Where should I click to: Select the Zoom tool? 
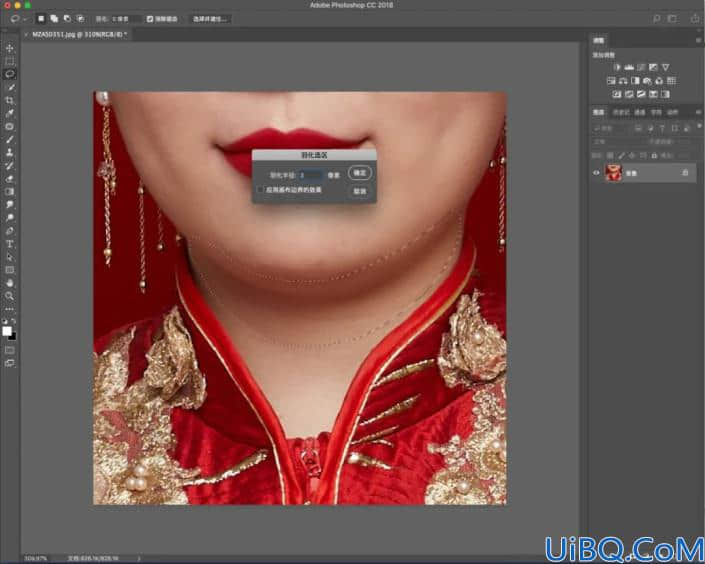click(x=9, y=296)
